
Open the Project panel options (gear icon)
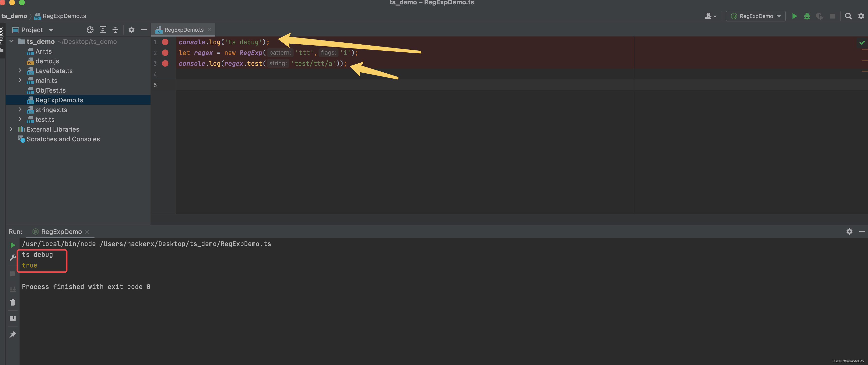click(132, 30)
